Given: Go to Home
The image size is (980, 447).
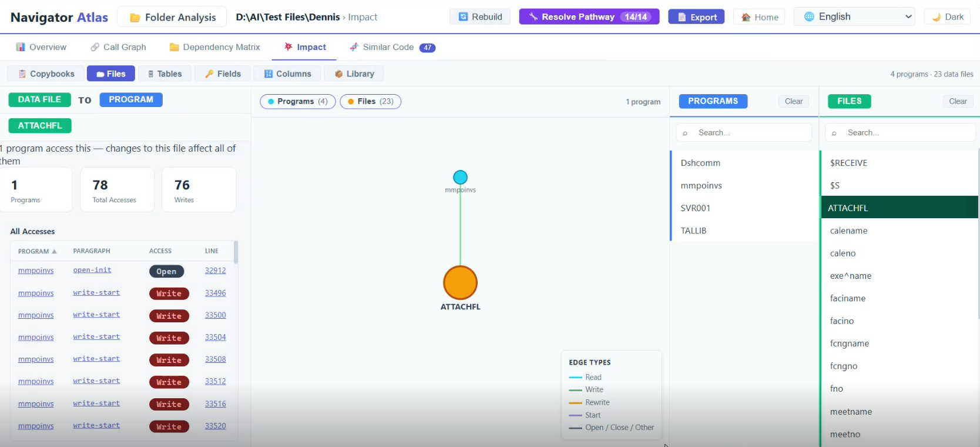Looking at the screenshot, I should click(759, 17).
